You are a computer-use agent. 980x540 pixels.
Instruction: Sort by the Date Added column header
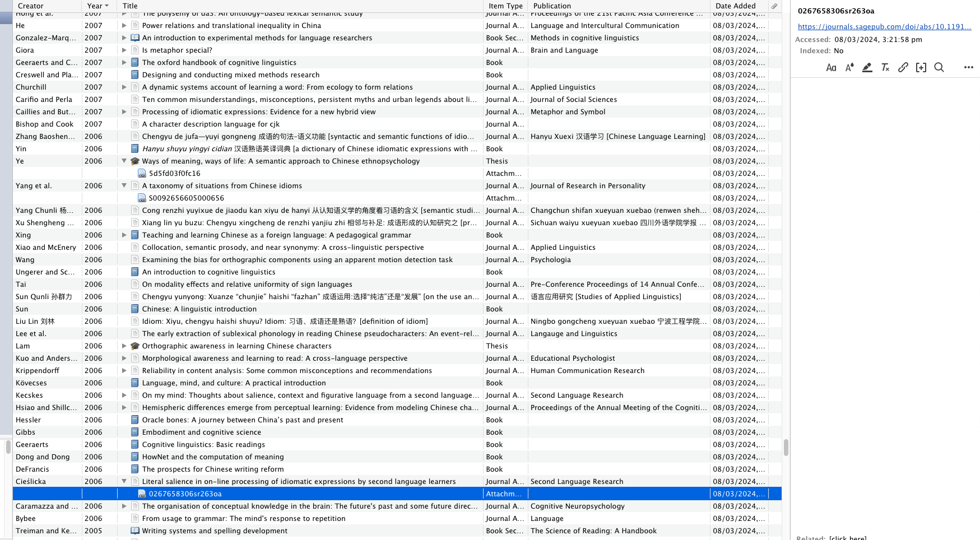[x=739, y=6]
